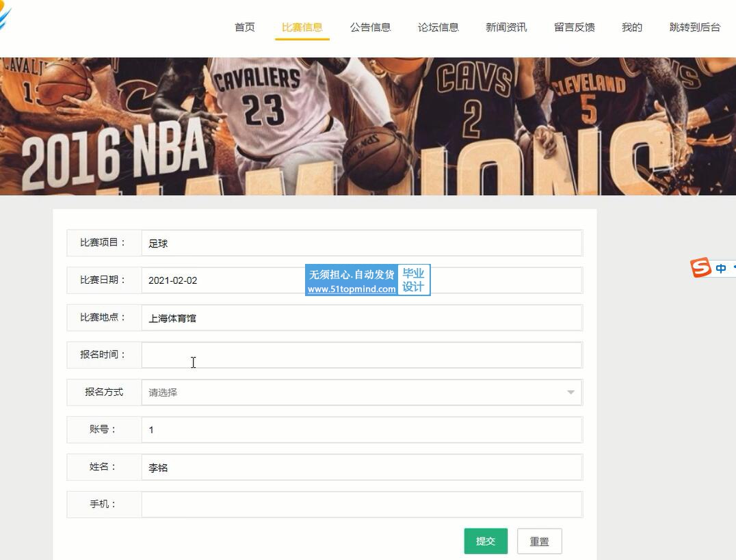
Task: Select the 比赛信息 navigation tab
Action: coord(302,27)
